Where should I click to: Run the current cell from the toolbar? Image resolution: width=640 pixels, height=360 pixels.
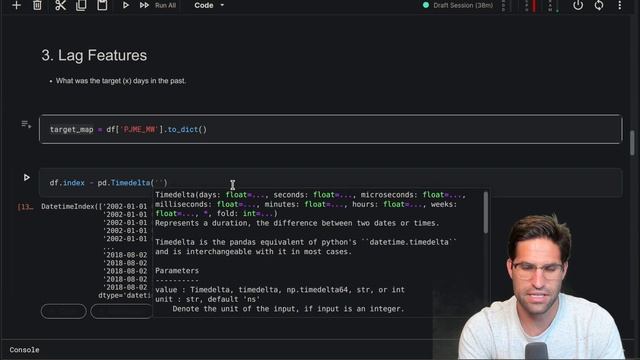[x=126, y=5]
